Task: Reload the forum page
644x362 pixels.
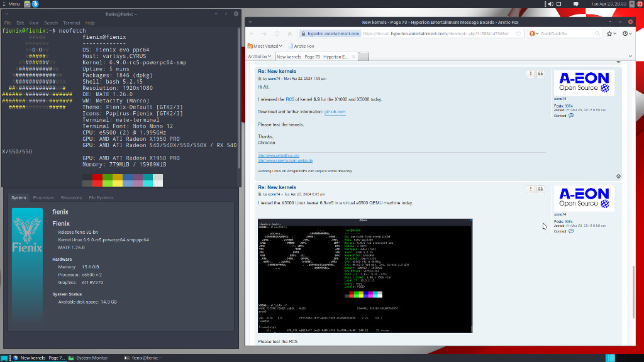Action: point(277,34)
